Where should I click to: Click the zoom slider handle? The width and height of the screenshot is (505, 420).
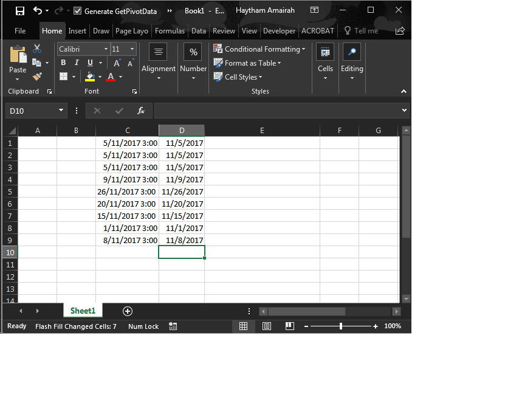340,326
